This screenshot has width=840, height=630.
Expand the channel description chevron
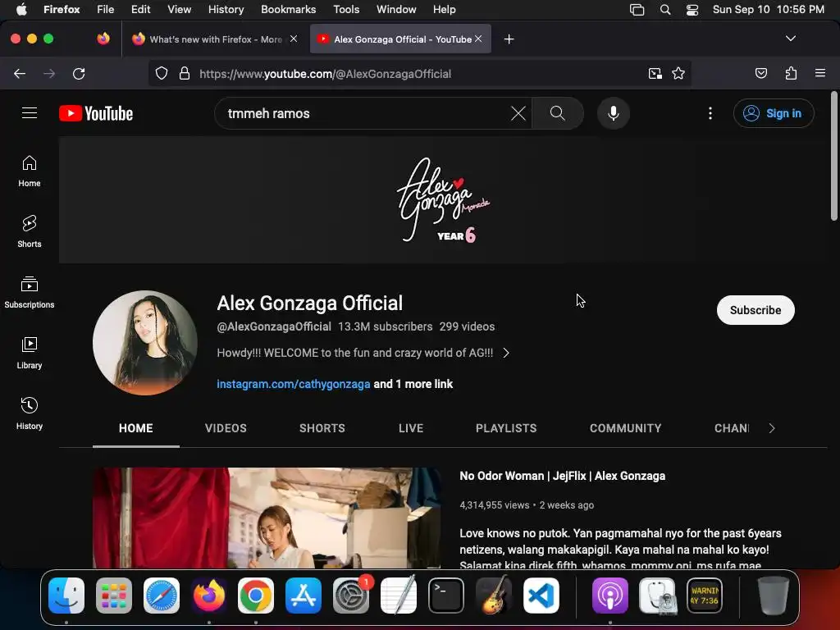(506, 353)
